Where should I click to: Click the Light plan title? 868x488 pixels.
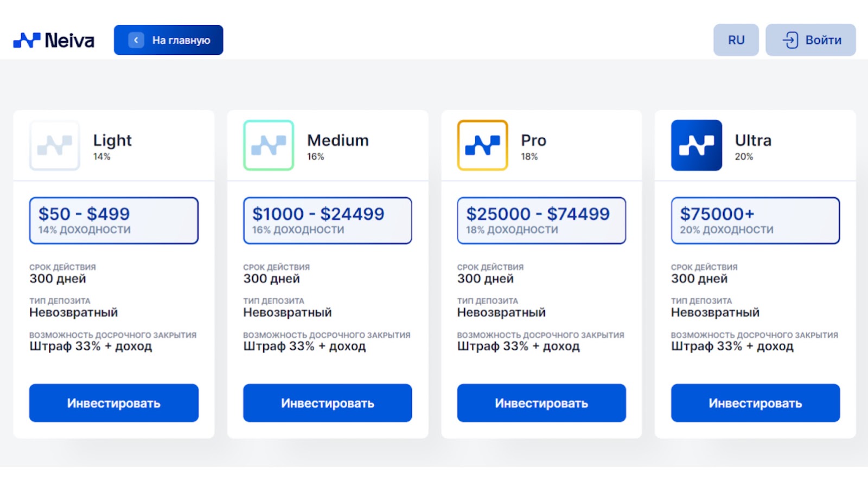click(x=112, y=140)
